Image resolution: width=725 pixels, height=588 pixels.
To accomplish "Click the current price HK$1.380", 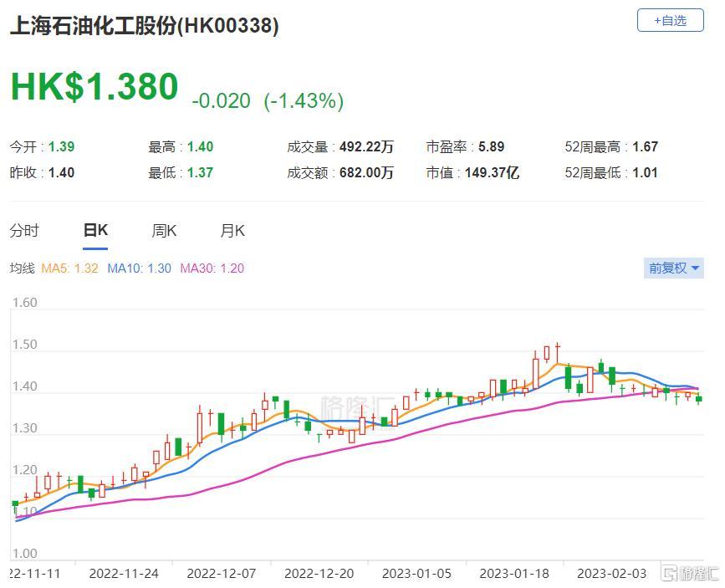I will pyautogui.click(x=94, y=86).
